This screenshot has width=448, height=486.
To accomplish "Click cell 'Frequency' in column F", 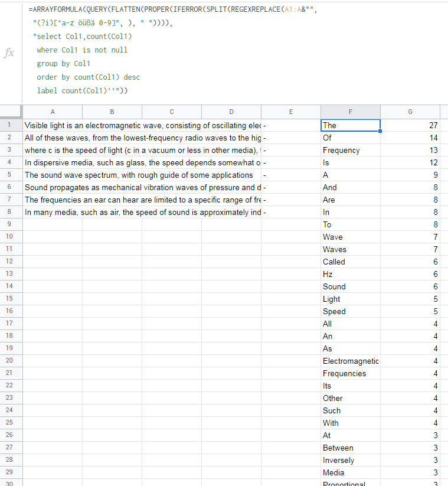I will click(351, 150).
